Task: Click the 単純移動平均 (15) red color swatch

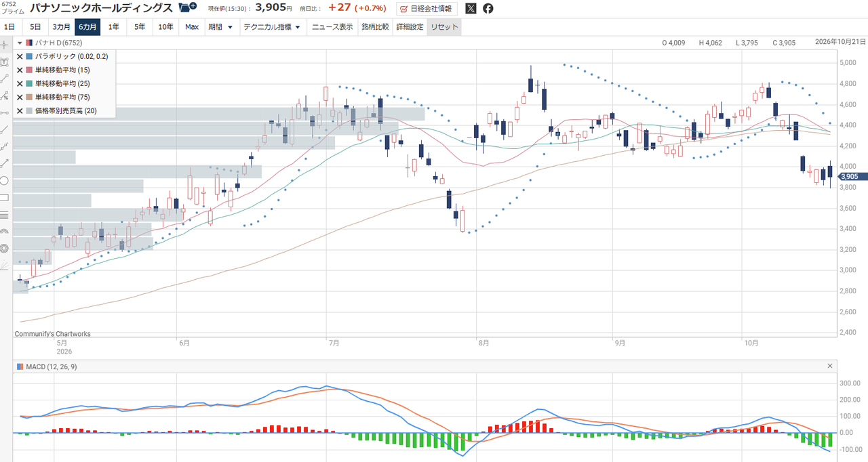Action: 29,70
